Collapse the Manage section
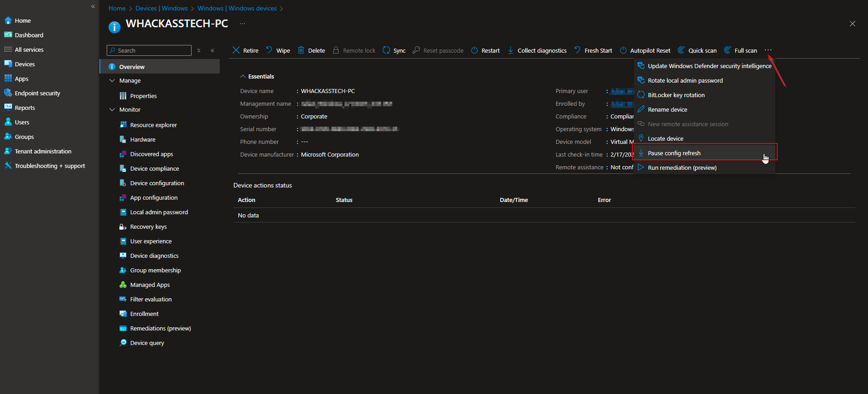This screenshot has height=394, width=868. coord(112,80)
